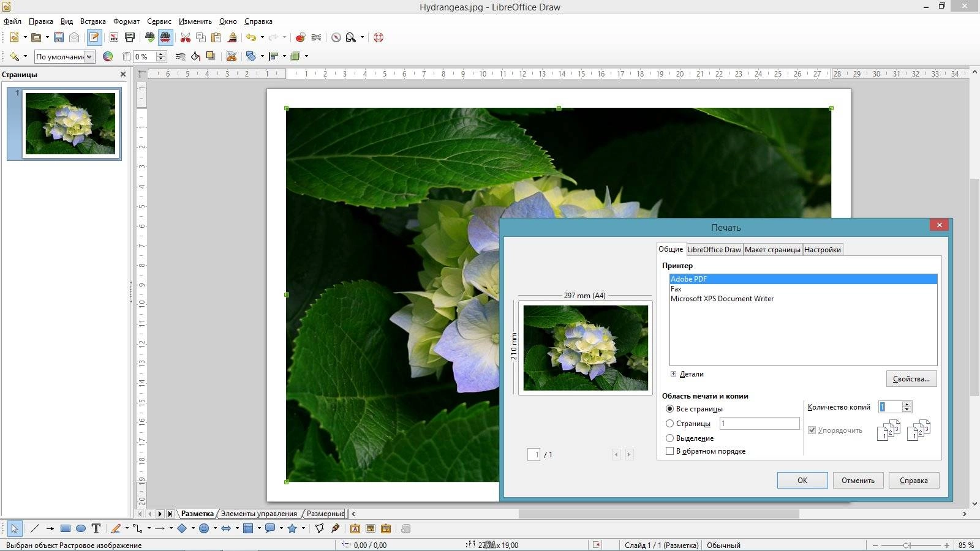This screenshot has height=551, width=980.
Task: Open the Undo history dropdown arrow
Action: tap(262, 37)
